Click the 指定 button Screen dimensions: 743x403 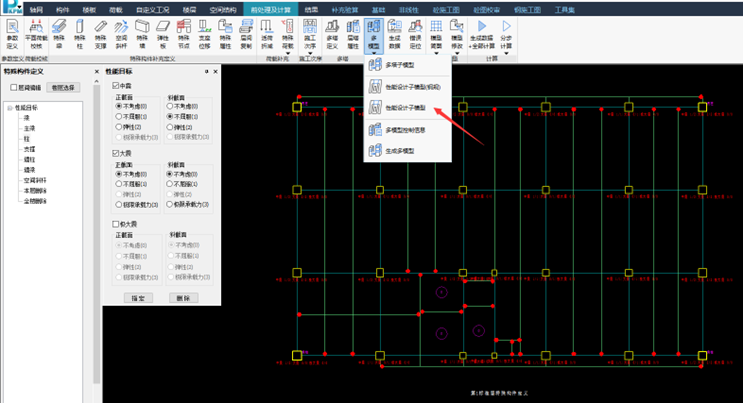pyautogui.click(x=138, y=298)
